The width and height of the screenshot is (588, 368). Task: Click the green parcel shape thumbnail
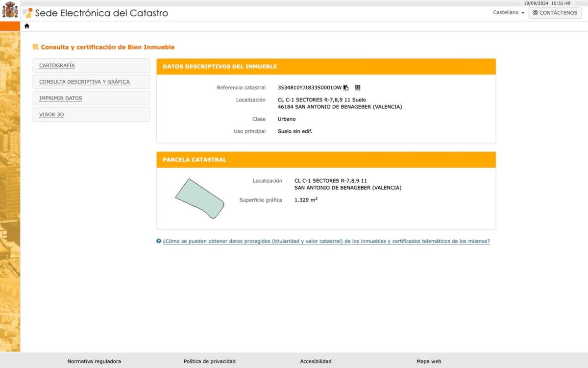(x=200, y=198)
